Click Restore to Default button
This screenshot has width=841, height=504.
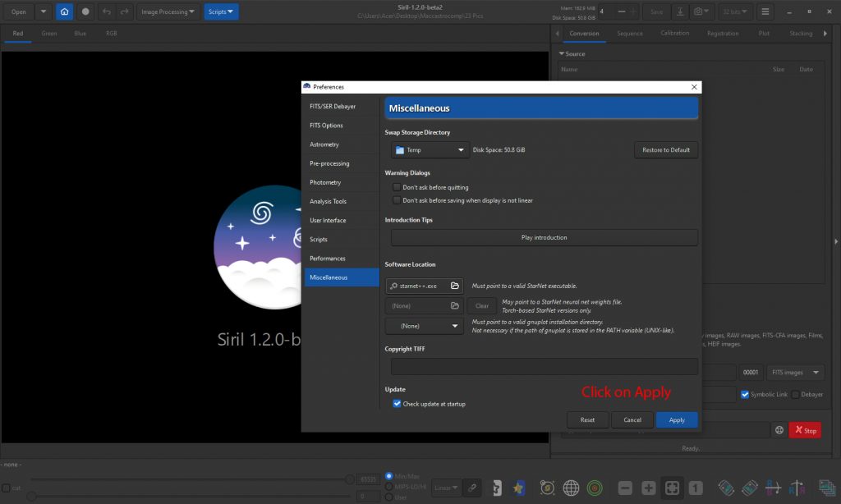(666, 150)
